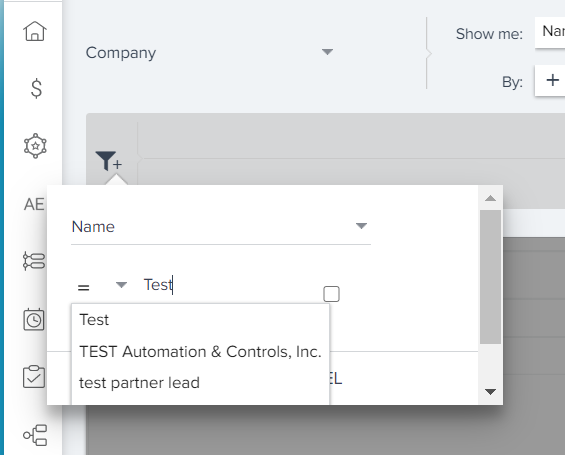
Task: Expand the Company dropdown
Action: coord(209,53)
